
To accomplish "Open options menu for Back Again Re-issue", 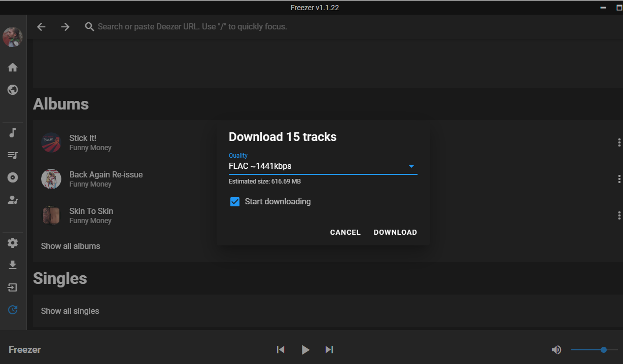I will point(619,179).
